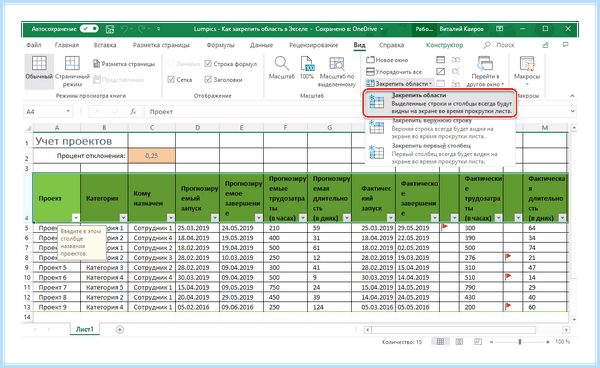
Task: Open the Name Box dropdown arrow
Action: [x=68, y=112]
